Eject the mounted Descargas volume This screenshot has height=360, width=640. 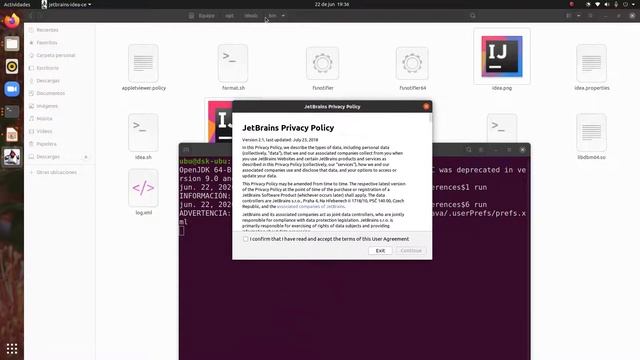click(86, 157)
